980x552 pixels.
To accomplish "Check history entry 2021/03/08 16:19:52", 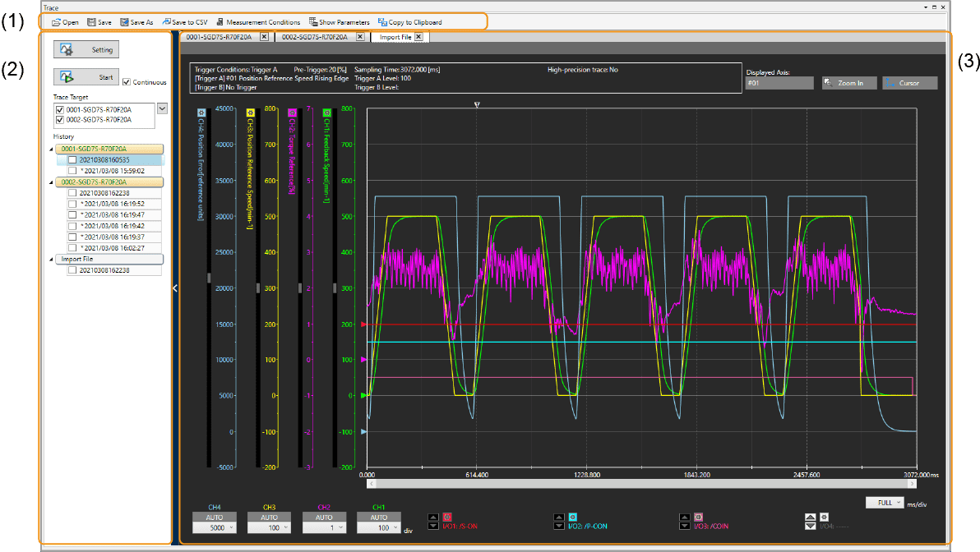I will (73, 204).
